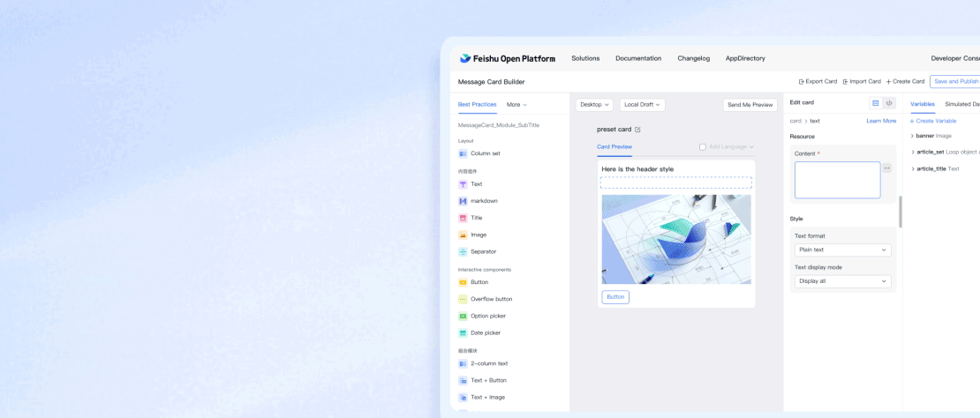
Task: Open the Documentation menu item
Action: [637, 58]
